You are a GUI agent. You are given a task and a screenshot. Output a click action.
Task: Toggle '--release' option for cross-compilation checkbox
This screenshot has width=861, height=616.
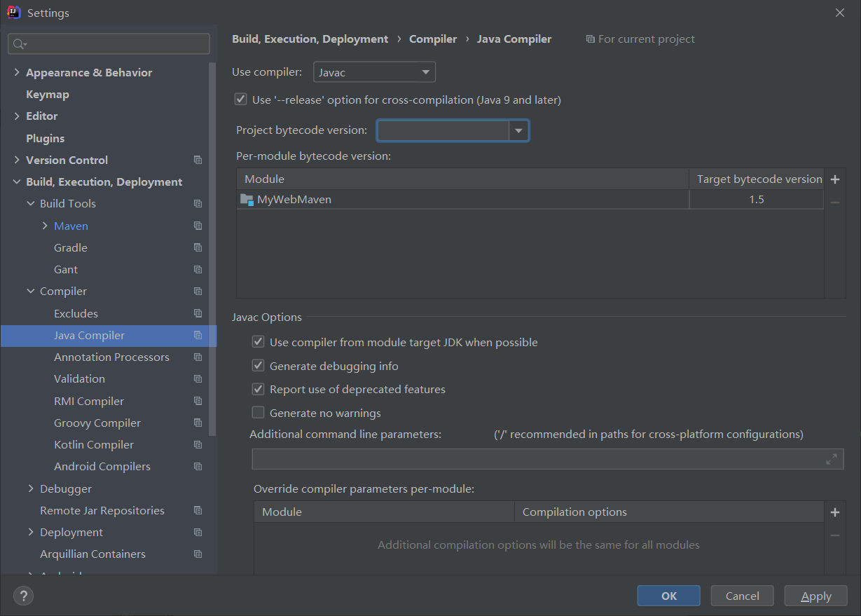click(240, 100)
